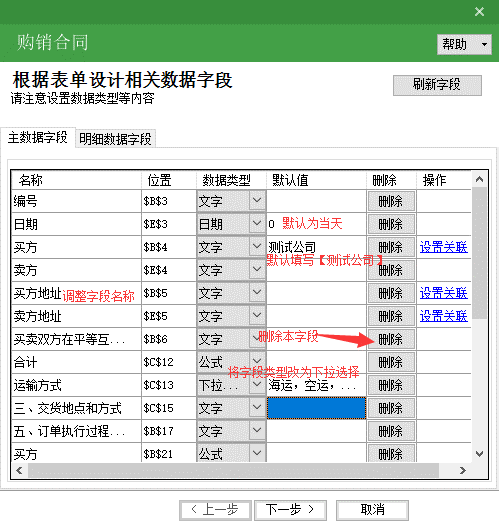Open data type dropdown for 五、订单执行过程 row

coord(257,430)
